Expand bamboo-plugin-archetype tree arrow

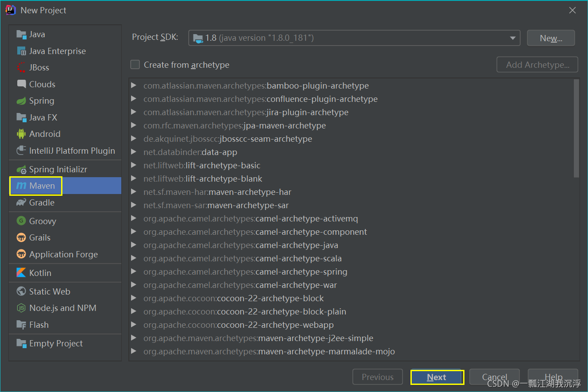[134, 85]
